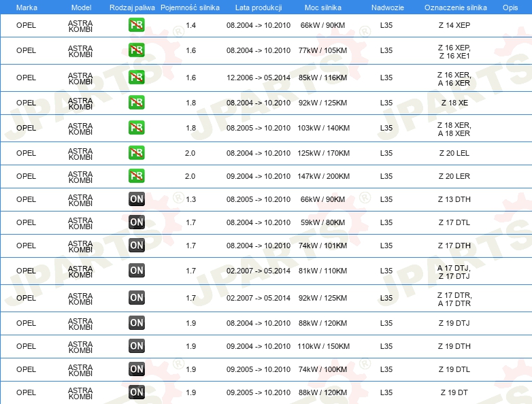Click engine capacity 1.4
Image resolution: width=532 pixels, height=404 pixels.
click(190, 25)
